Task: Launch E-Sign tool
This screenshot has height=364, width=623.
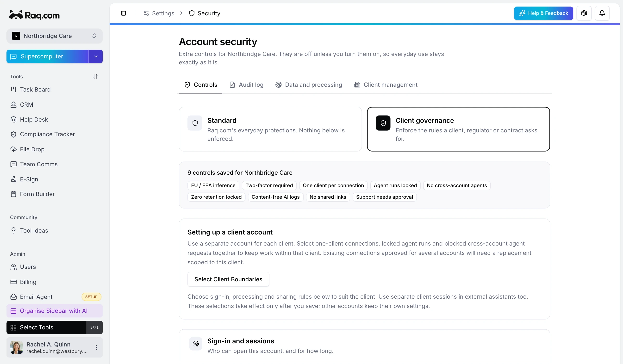Action: [x=54, y=179]
